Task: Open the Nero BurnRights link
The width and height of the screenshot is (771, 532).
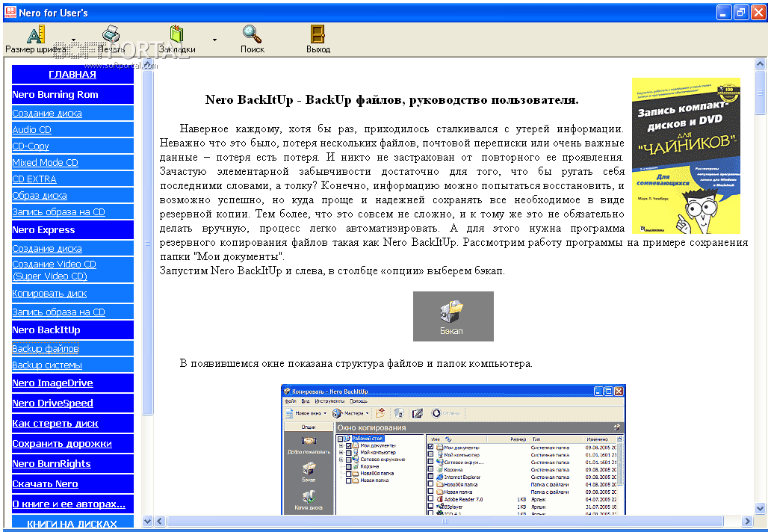Action: coord(52,464)
